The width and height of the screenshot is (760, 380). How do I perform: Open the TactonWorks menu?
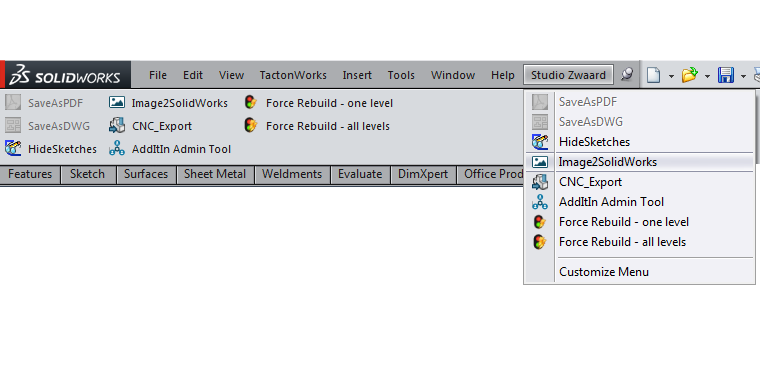pyautogui.click(x=293, y=75)
